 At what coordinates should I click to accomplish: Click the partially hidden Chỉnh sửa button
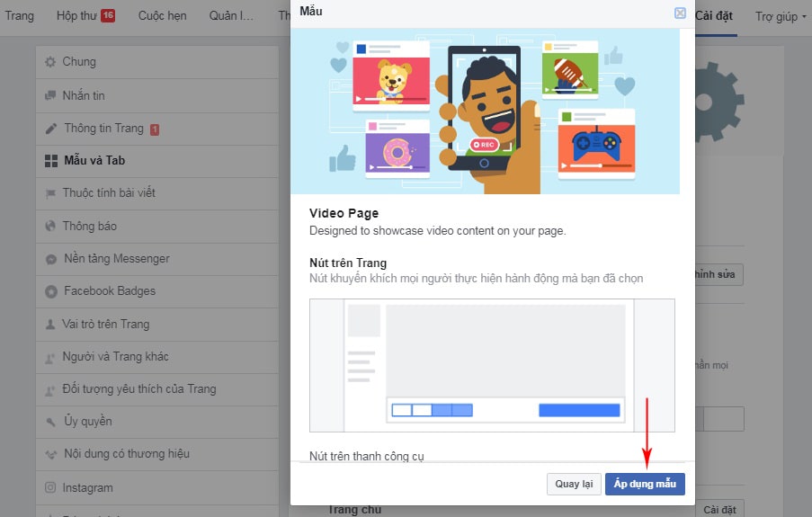[x=718, y=274]
